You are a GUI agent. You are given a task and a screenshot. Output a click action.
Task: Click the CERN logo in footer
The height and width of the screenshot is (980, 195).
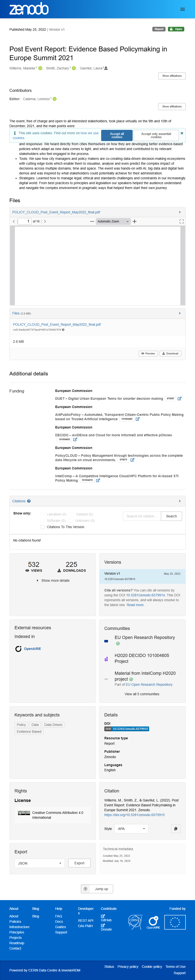tap(135, 922)
